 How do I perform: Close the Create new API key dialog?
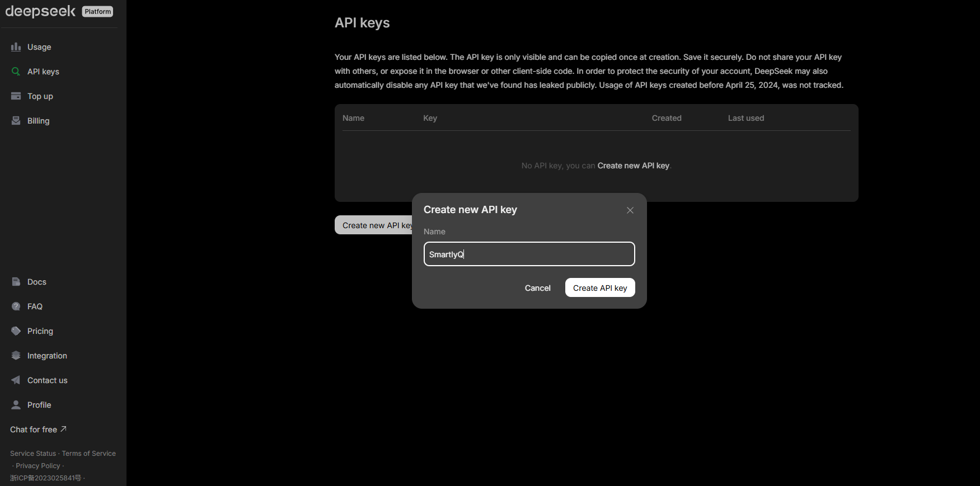click(630, 210)
